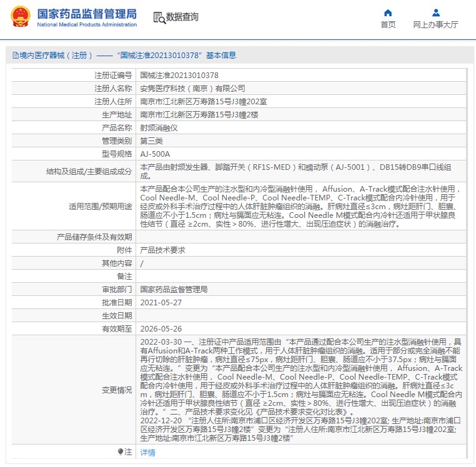476x467 pixels.
Task: Click the 本产品配合本公司 intended use paragraph
Action: pos(300,207)
